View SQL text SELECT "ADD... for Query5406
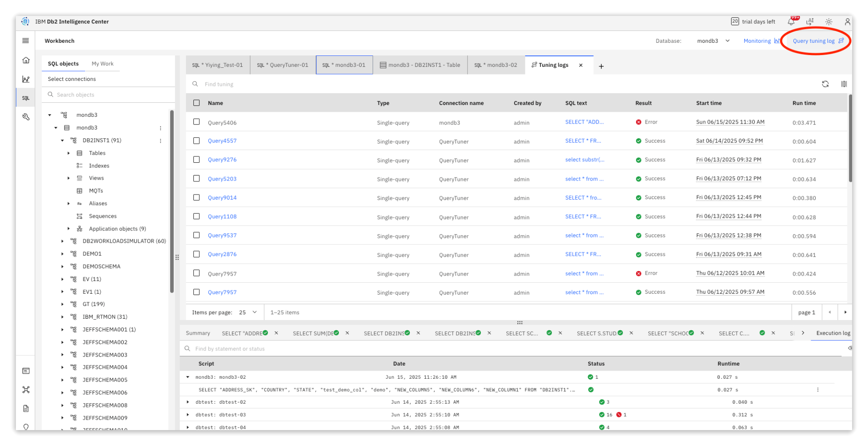 click(584, 122)
